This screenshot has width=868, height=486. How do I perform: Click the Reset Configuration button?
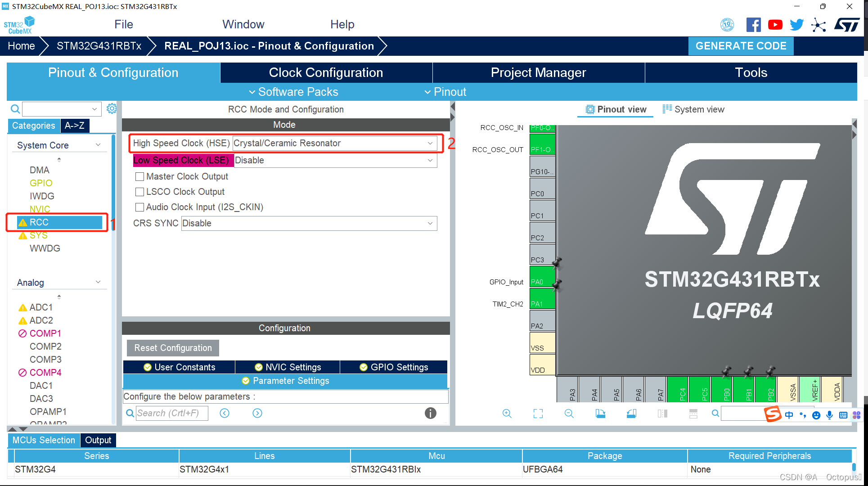(173, 348)
